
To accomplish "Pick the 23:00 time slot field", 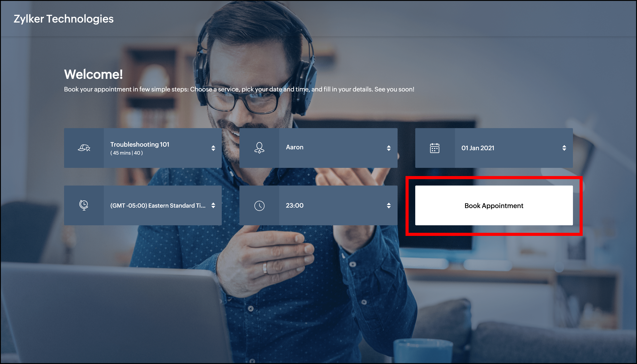I will (x=294, y=205).
